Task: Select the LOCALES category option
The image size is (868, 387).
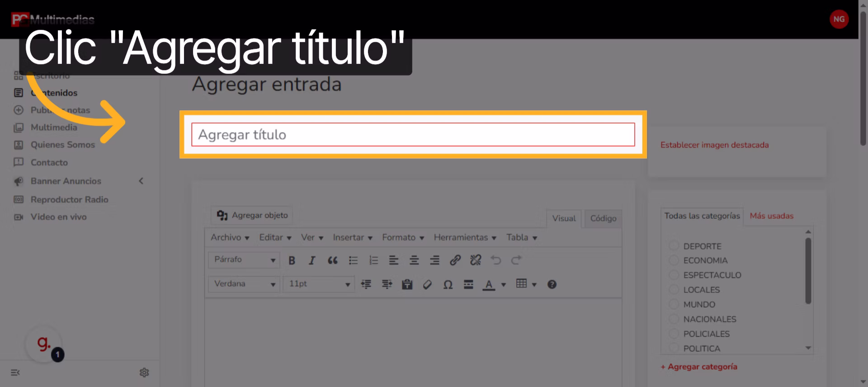Action: tap(674, 290)
